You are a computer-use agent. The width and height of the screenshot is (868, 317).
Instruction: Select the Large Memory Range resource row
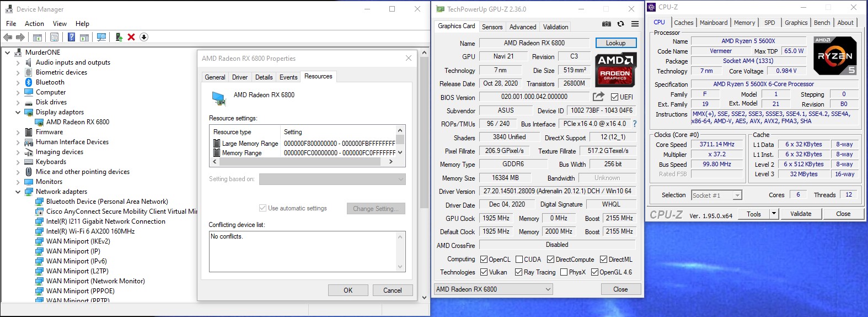tap(304, 143)
